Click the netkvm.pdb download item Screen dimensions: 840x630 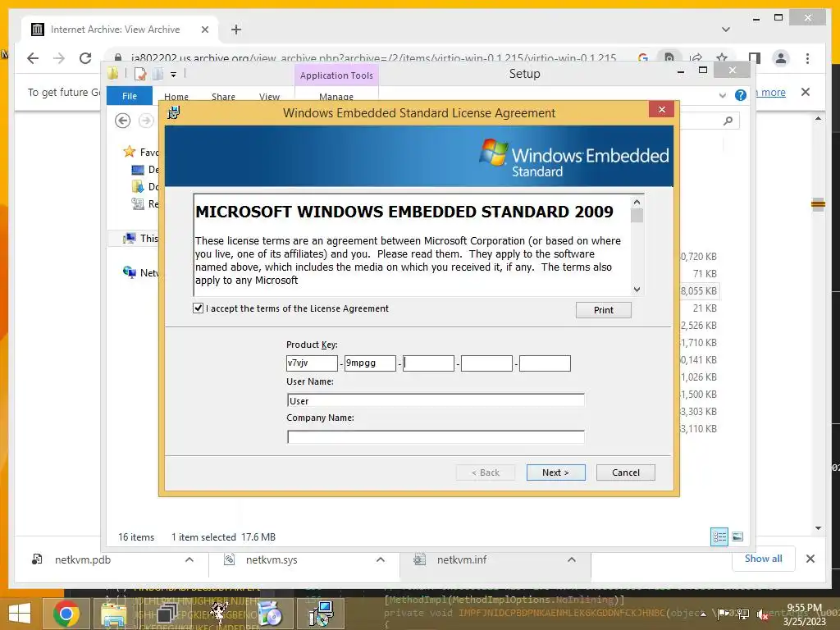(x=83, y=559)
